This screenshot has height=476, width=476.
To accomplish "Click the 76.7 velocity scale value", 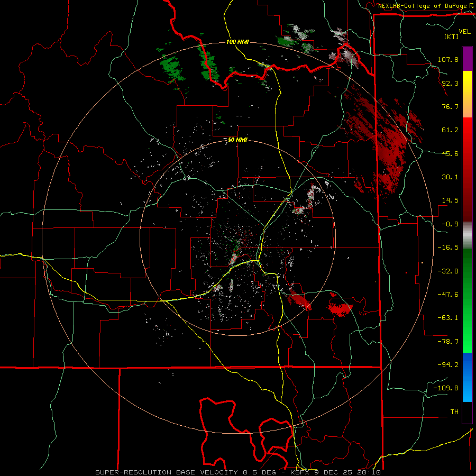I will coord(450,106).
